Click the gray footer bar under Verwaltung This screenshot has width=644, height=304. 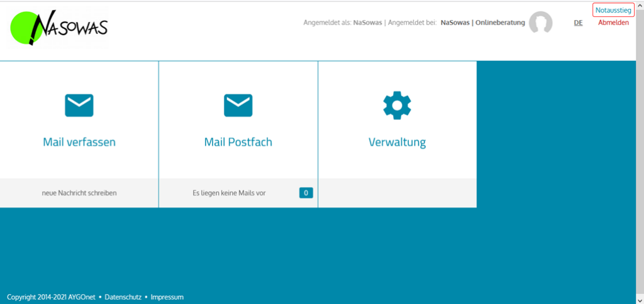(397, 193)
